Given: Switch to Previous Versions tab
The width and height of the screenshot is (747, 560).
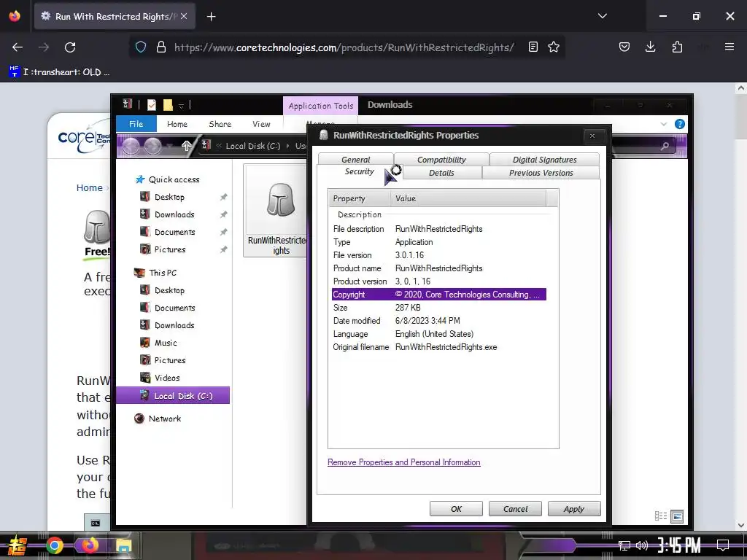Looking at the screenshot, I should (x=541, y=173).
